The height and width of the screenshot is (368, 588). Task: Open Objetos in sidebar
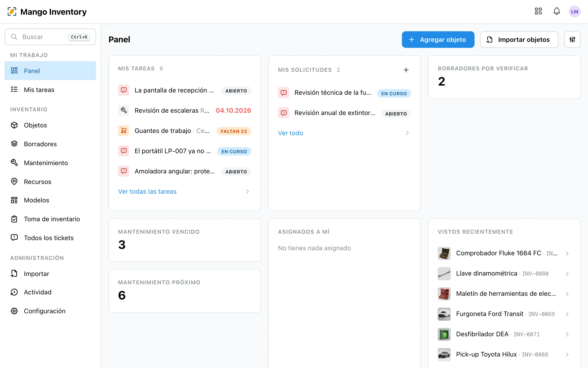click(x=50, y=125)
